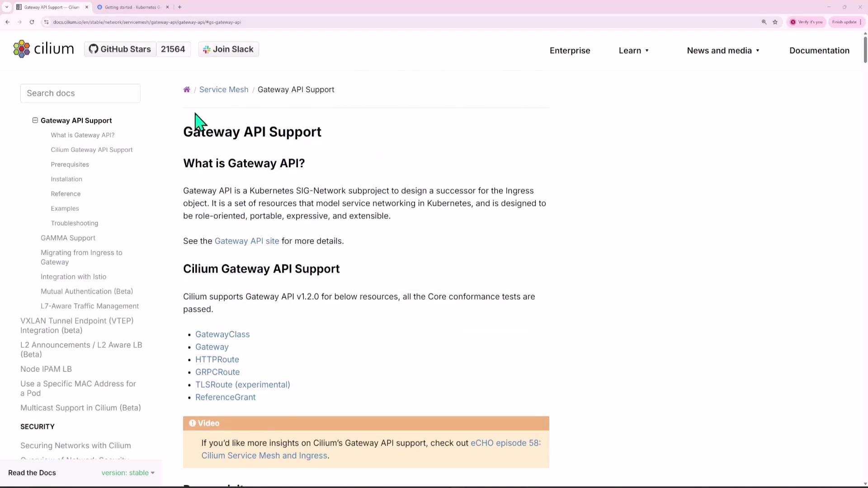Open Cilium Gateway API Support sidebar entry
Image resolution: width=868 pixels, height=488 pixels.
click(92, 150)
